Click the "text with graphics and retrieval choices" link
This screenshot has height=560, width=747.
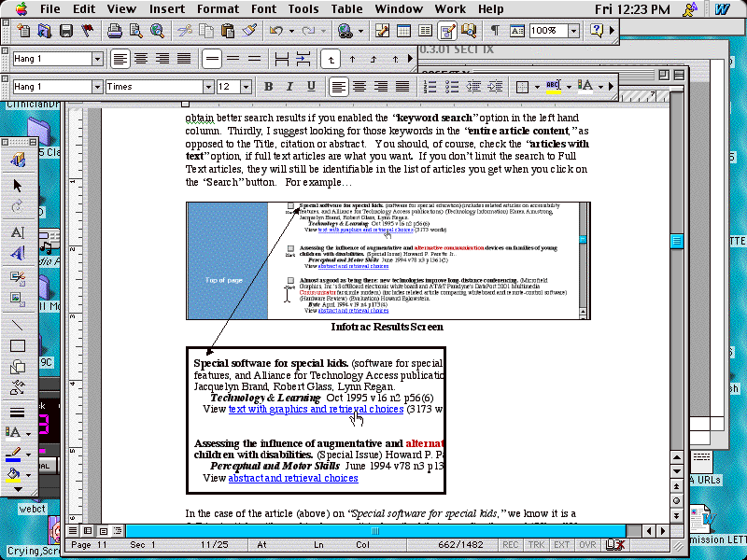(316, 409)
